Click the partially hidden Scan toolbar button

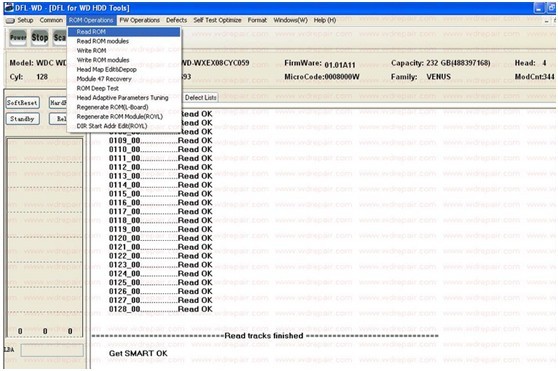(x=59, y=37)
